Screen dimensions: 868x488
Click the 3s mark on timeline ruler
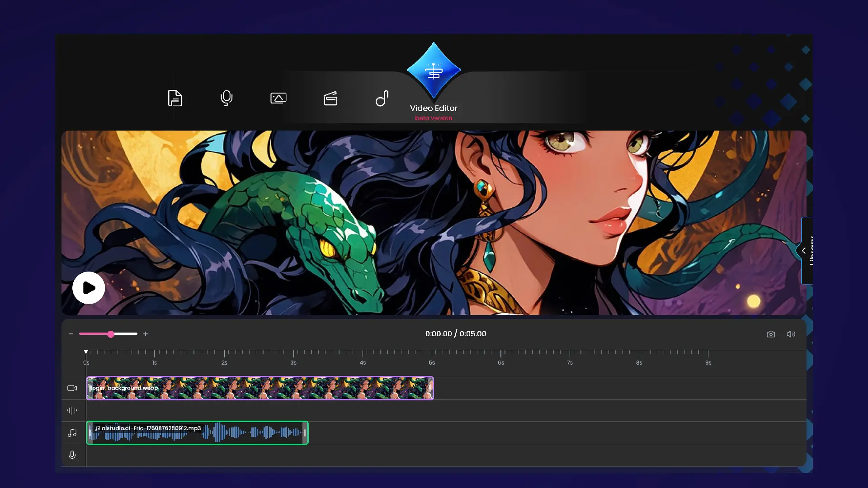(293, 357)
